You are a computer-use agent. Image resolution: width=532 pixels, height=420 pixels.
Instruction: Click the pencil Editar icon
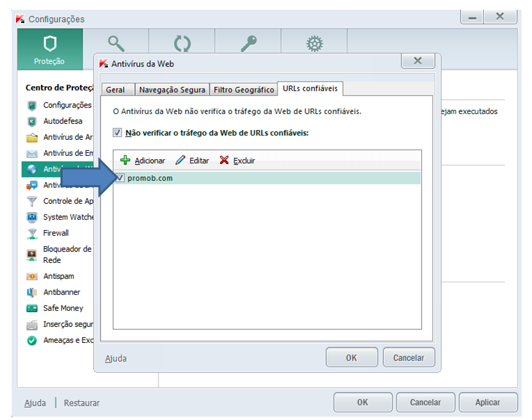click(x=180, y=160)
